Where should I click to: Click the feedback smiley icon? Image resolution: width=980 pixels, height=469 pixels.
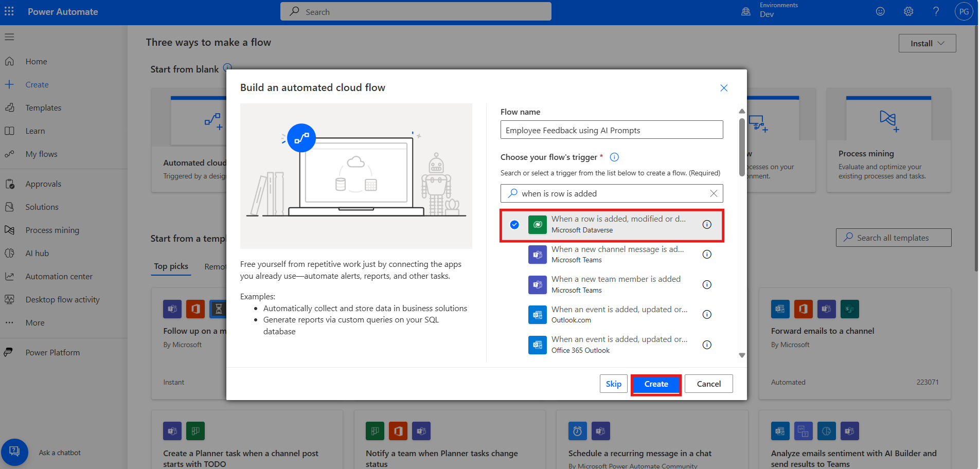880,11
